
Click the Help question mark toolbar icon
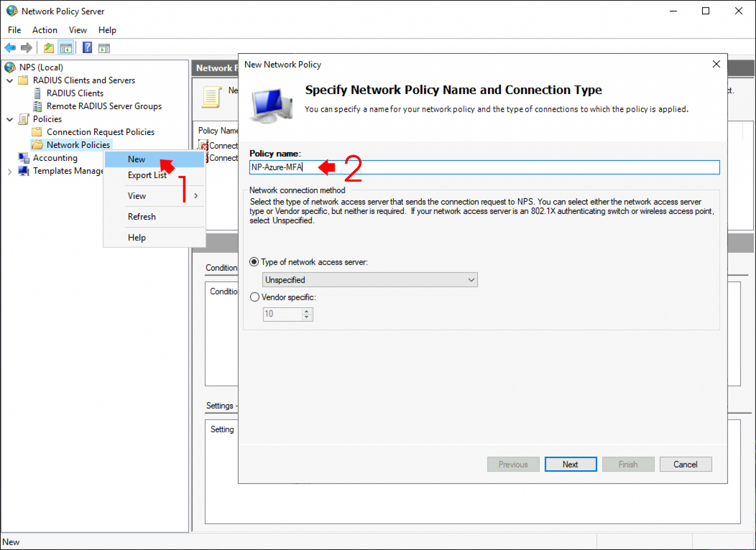tap(87, 48)
